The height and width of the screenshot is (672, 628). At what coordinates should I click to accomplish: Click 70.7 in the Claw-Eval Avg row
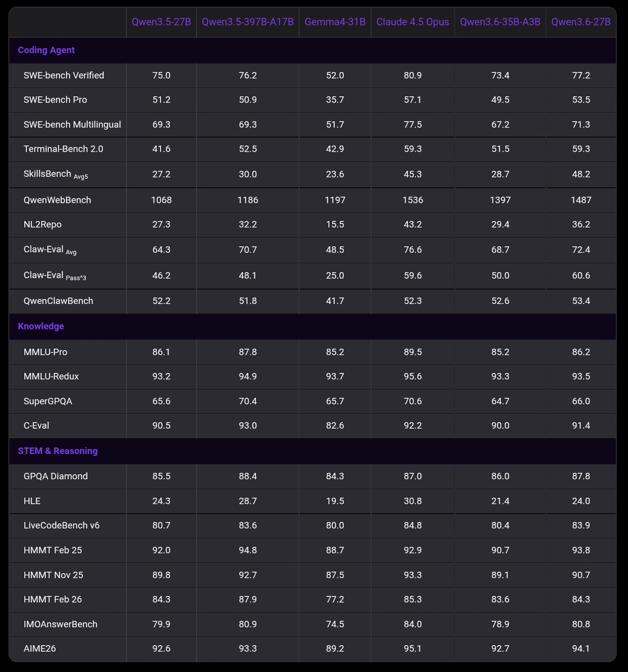click(x=247, y=250)
